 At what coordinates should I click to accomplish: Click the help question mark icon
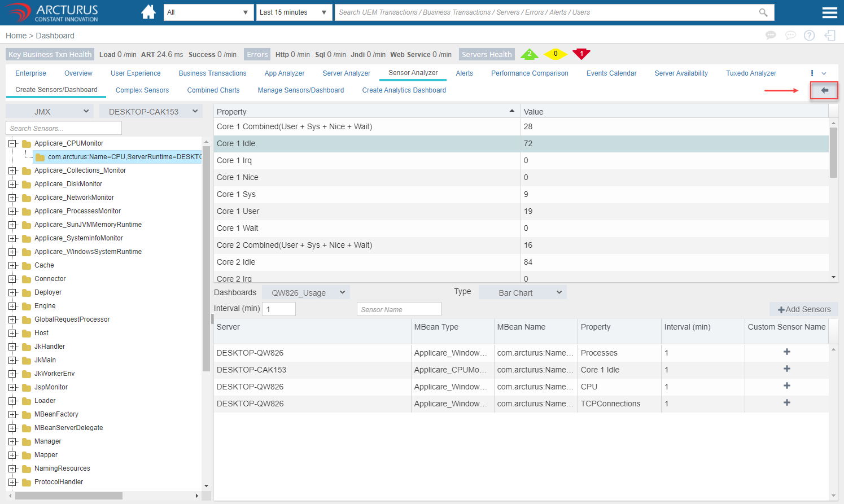809,36
